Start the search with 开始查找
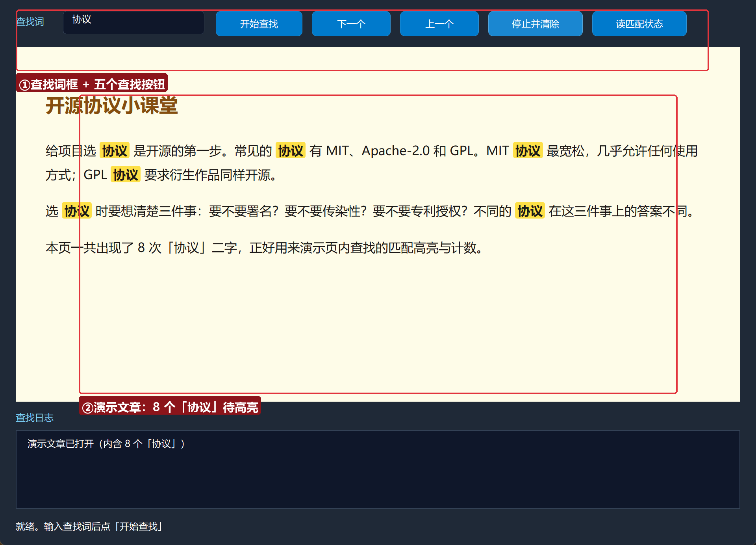The image size is (756, 545). coord(259,24)
